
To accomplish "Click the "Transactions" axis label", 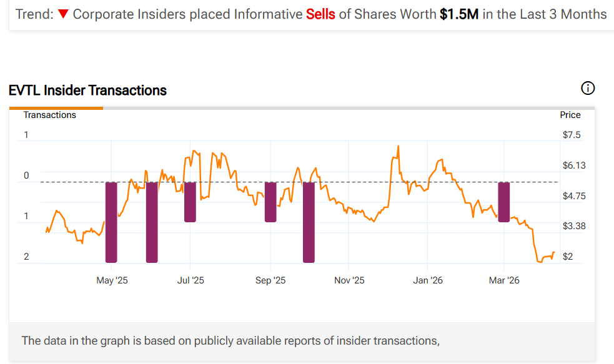I will coord(50,115).
